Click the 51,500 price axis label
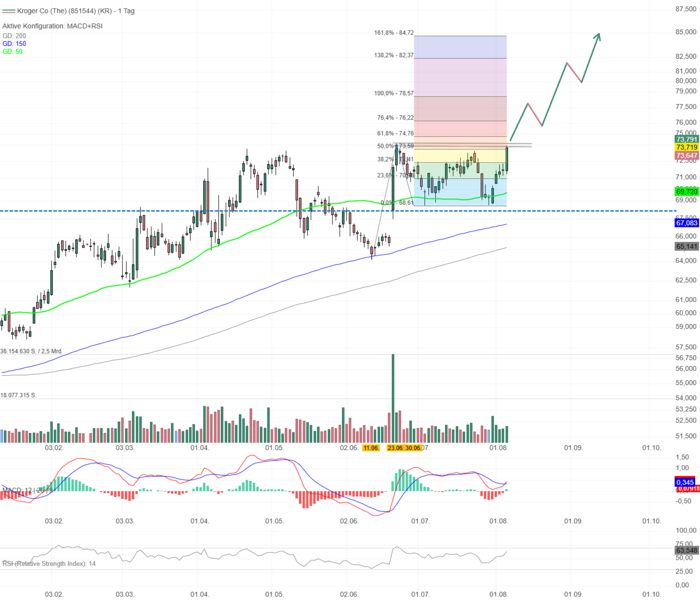700x601 pixels. click(x=686, y=436)
